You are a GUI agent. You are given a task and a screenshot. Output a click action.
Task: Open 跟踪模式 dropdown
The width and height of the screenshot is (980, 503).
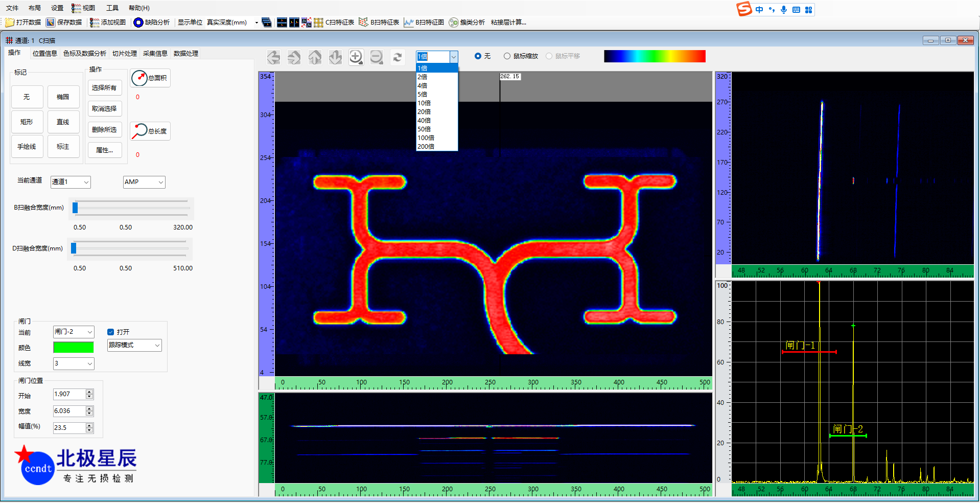point(134,345)
